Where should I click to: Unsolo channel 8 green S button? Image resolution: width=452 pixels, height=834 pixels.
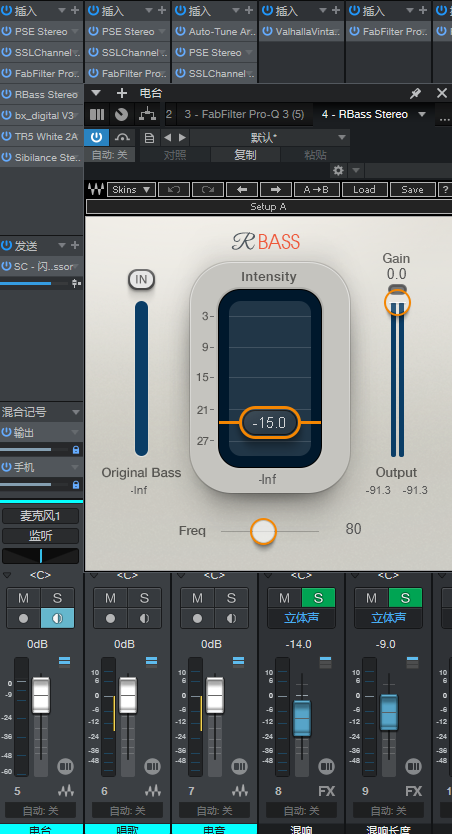(319, 598)
